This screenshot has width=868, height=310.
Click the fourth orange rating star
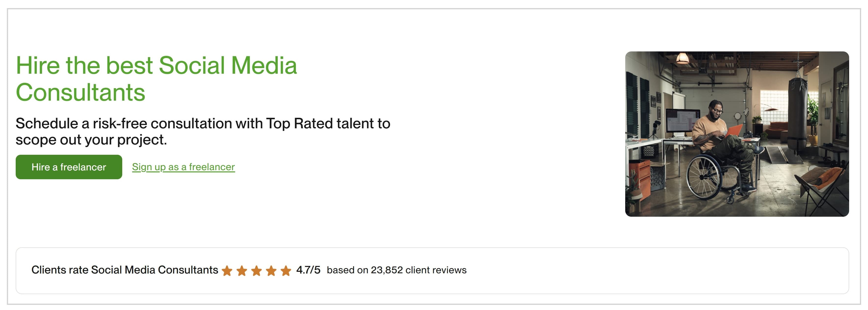(271, 271)
